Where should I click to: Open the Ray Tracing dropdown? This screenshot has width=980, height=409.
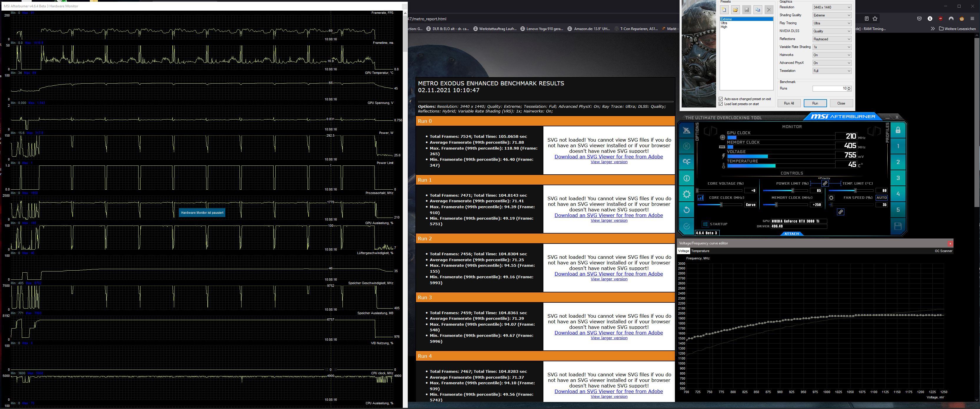pyautogui.click(x=832, y=23)
